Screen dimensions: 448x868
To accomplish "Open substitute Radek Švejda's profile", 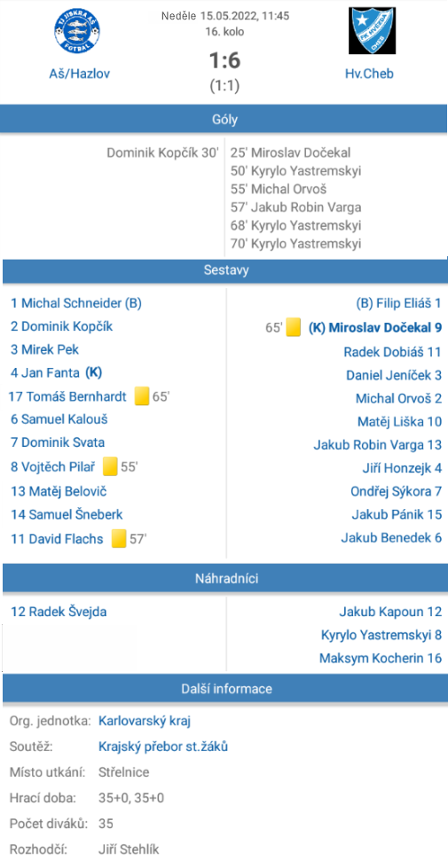I will tap(59, 612).
